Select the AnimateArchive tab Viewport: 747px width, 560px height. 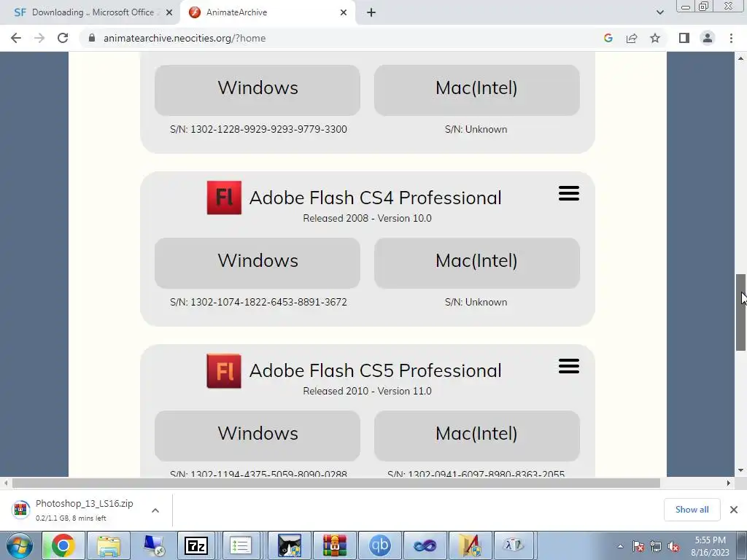[269, 13]
